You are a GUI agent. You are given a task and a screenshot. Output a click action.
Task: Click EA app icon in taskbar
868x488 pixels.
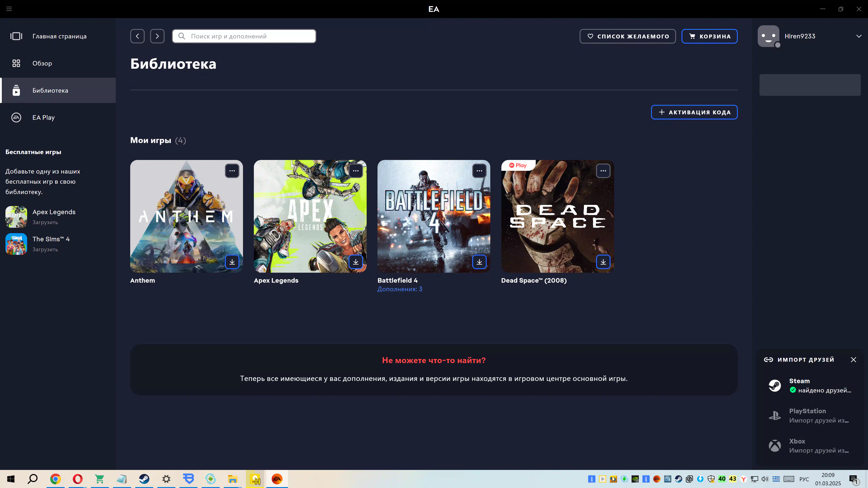click(x=277, y=479)
